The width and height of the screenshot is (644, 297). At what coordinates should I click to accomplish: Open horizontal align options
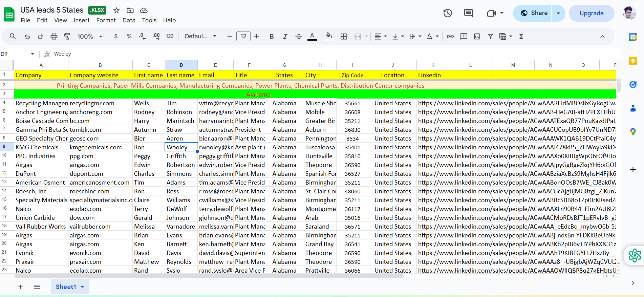pos(381,36)
